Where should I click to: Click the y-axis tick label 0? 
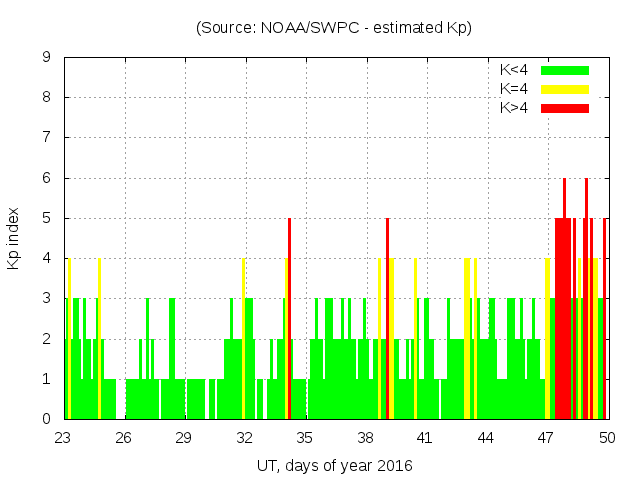click(x=47, y=419)
